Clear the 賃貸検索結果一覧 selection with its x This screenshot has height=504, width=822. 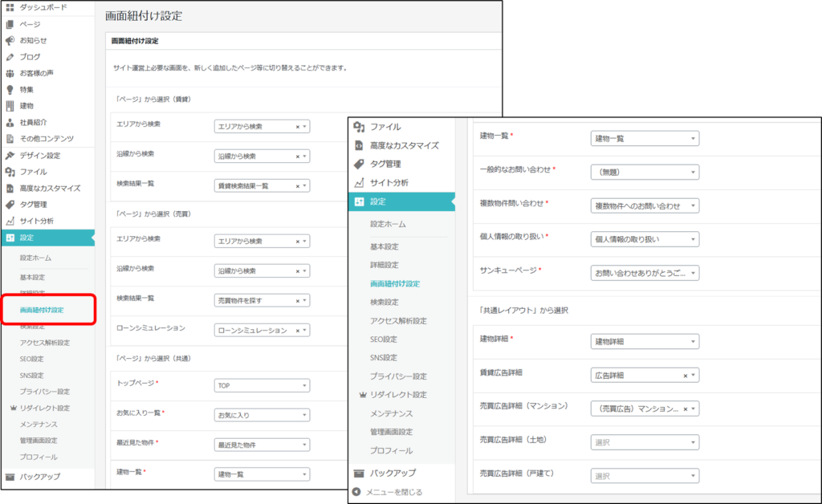[297, 186]
